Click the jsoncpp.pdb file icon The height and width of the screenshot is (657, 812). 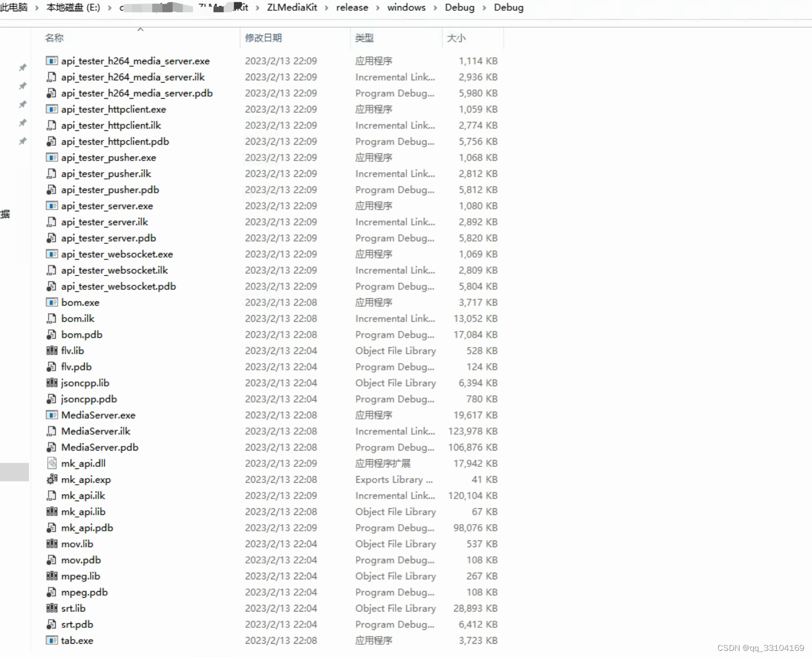coord(52,399)
